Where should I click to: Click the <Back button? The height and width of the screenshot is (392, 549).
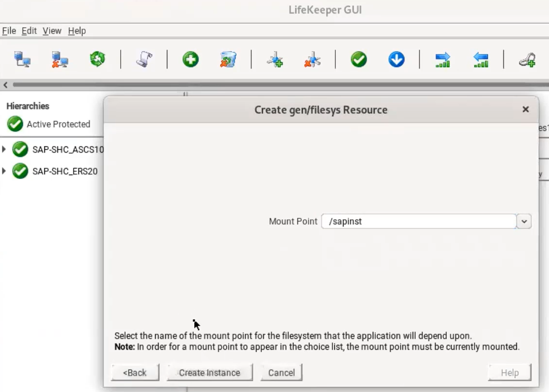(x=135, y=373)
